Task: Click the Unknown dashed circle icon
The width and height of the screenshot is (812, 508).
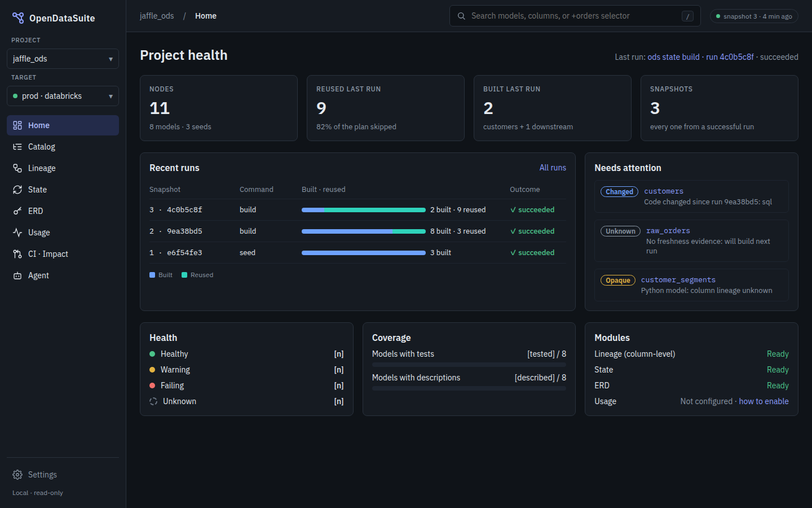Action: [153, 401]
